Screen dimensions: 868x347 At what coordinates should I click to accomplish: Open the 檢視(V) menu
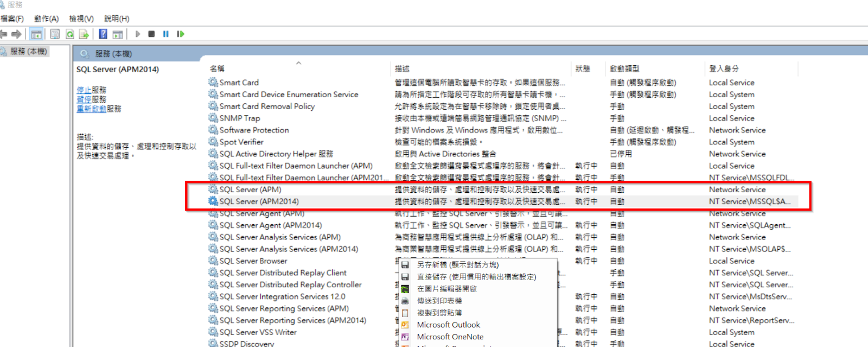tap(81, 18)
